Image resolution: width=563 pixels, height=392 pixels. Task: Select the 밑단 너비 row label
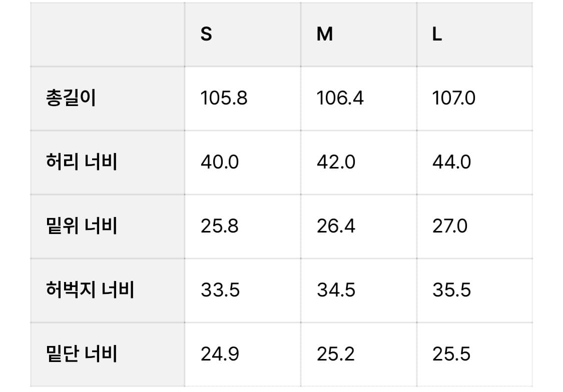pos(82,354)
